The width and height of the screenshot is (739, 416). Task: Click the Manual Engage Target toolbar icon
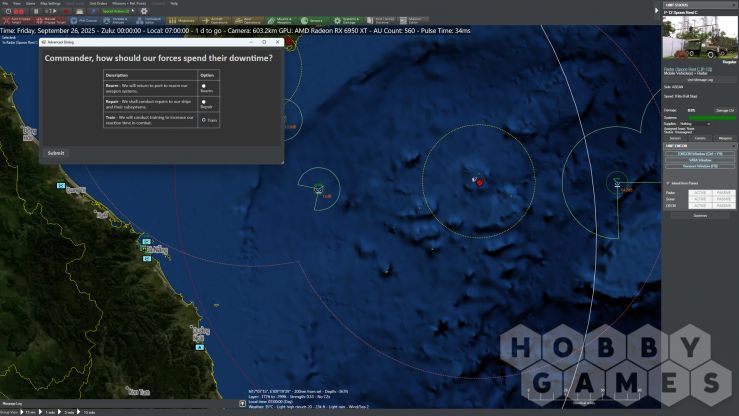tap(52, 20)
